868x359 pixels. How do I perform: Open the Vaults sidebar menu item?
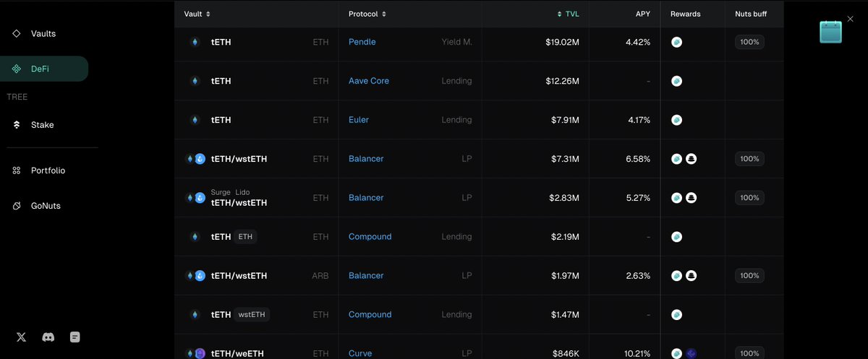(x=43, y=34)
